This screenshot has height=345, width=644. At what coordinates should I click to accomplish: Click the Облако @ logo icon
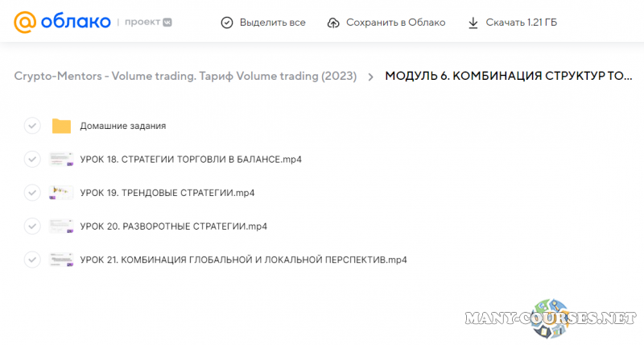[26, 22]
